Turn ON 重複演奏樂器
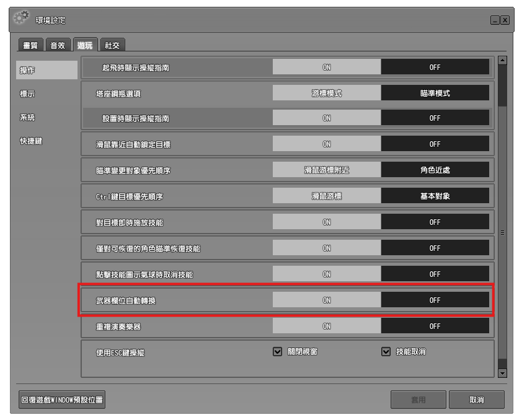Viewport: 527px width, 420px height. (327, 326)
